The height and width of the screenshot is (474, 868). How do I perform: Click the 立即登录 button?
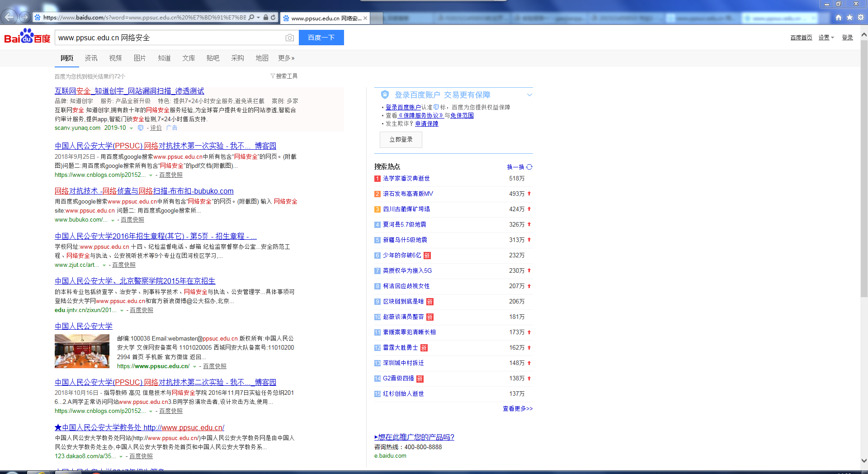(x=401, y=140)
